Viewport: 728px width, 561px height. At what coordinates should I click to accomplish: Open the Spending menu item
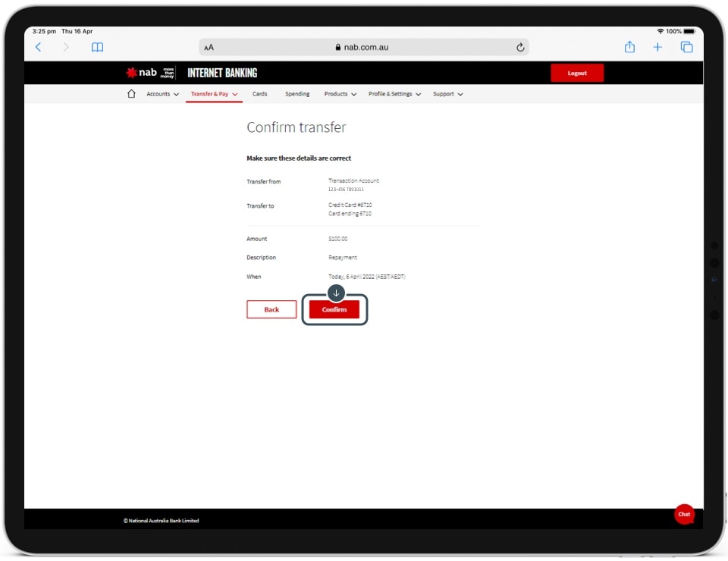click(x=297, y=94)
